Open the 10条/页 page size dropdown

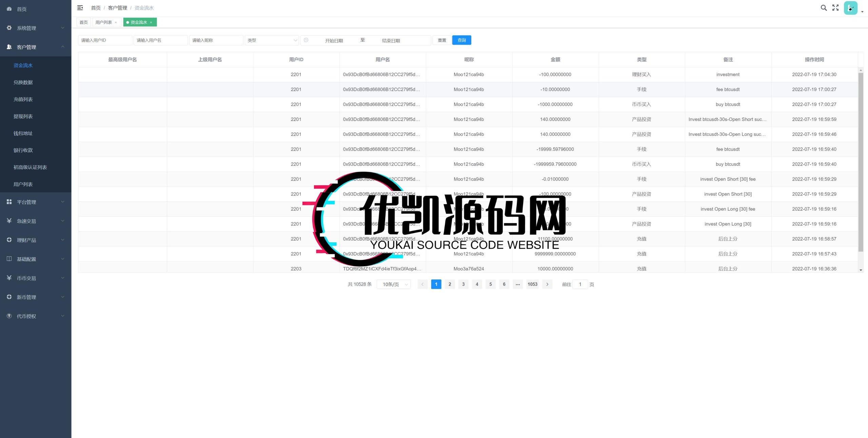(393, 284)
